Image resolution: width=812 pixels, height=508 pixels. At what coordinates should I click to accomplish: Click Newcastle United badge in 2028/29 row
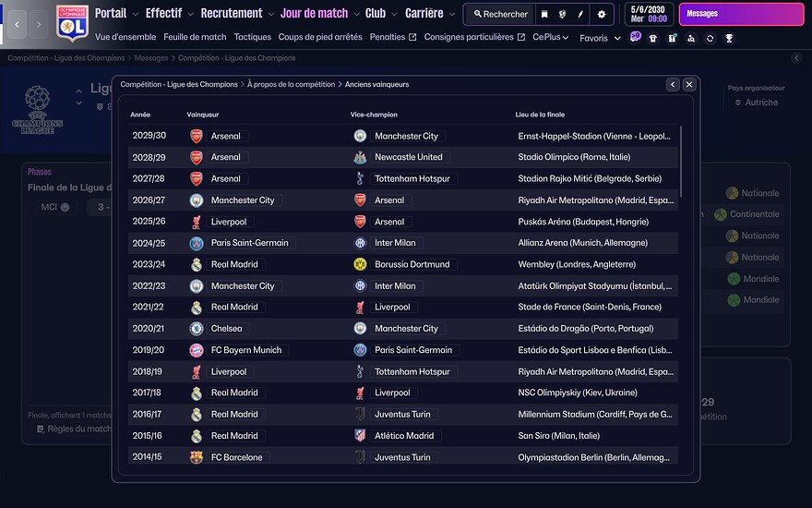coord(360,157)
